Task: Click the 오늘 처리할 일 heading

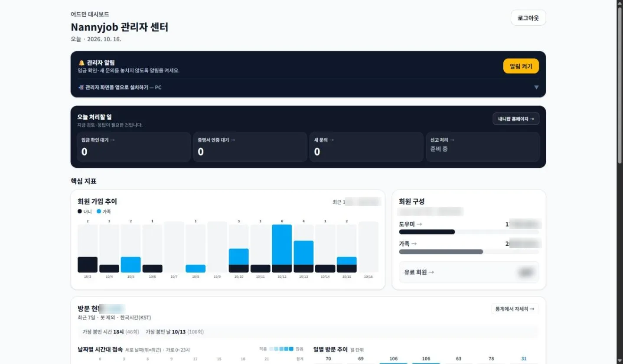Action: 94,117
